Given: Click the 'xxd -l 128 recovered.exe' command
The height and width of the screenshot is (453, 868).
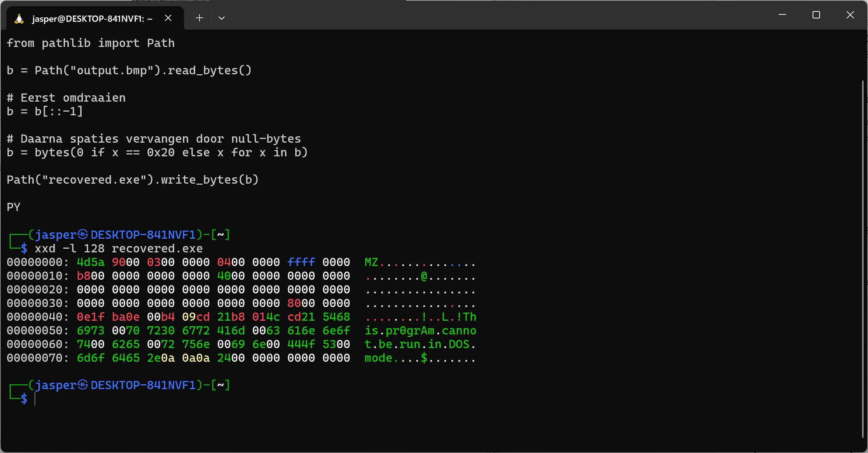Looking at the screenshot, I should tap(119, 249).
